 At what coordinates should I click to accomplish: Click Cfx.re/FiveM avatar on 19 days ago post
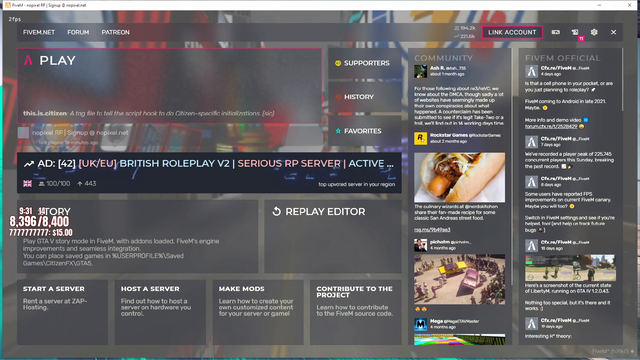[531, 324]
